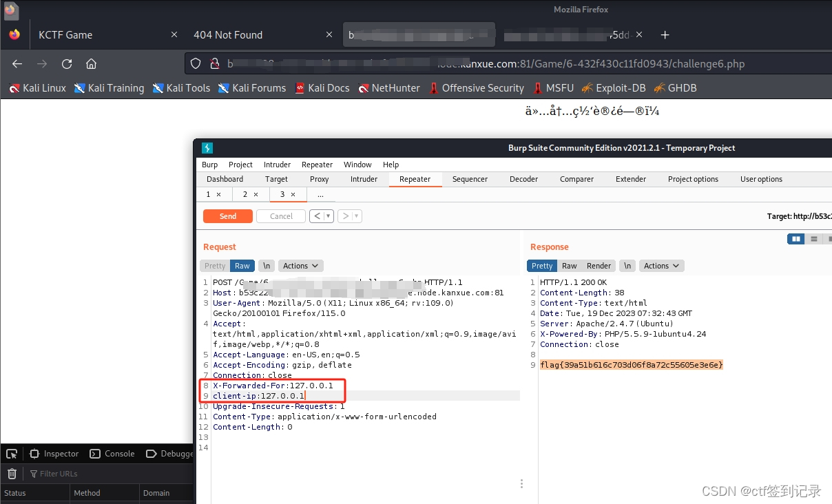Viewport: 832px width, 504px height.
Task: Reload the page in Firefox
Action: [x=67, y=64]
